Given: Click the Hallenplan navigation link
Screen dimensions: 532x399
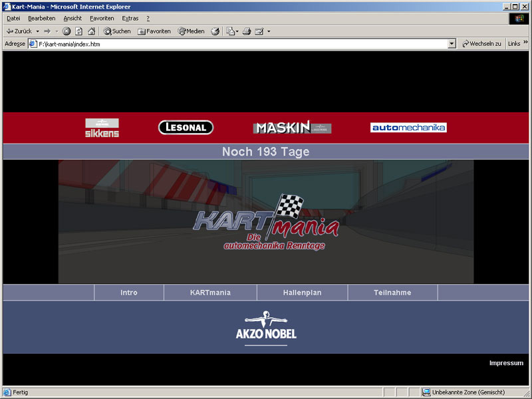Looking at the screenshot, I should 301,293.
